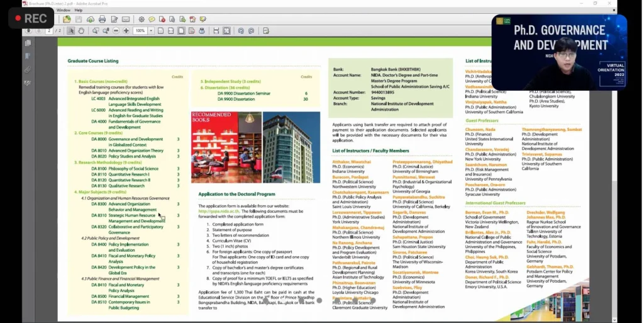
Task: Click 'Drechsler, Wolfgang' name
Action: [546, 212]
